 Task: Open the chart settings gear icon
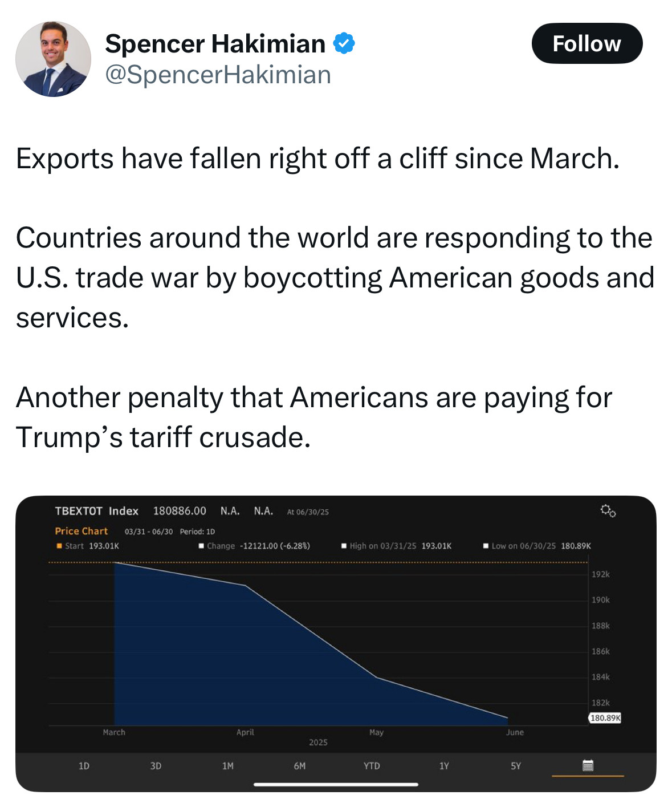point(608,510)
